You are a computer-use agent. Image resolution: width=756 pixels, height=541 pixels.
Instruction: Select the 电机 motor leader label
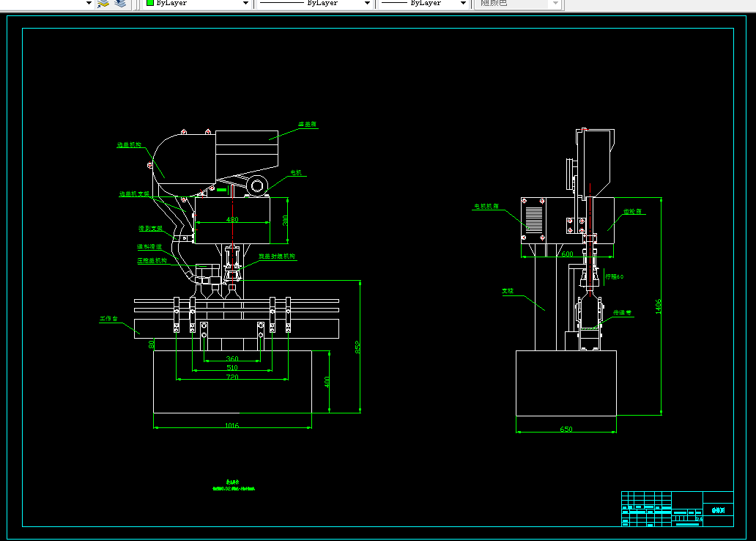295,172
